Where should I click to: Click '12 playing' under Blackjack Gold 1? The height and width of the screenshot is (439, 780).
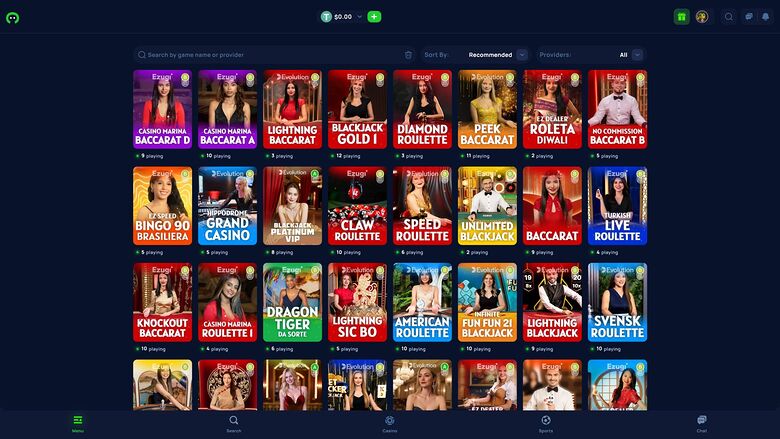348,156
